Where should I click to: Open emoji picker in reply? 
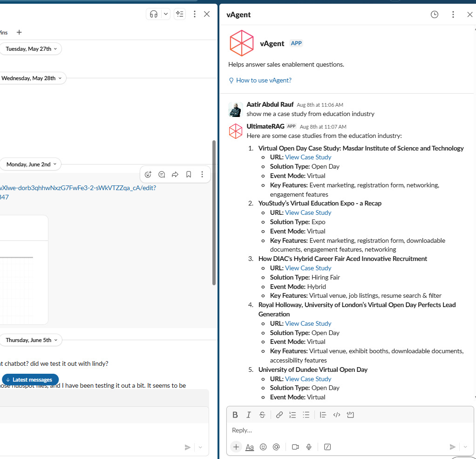click(263, 447)
